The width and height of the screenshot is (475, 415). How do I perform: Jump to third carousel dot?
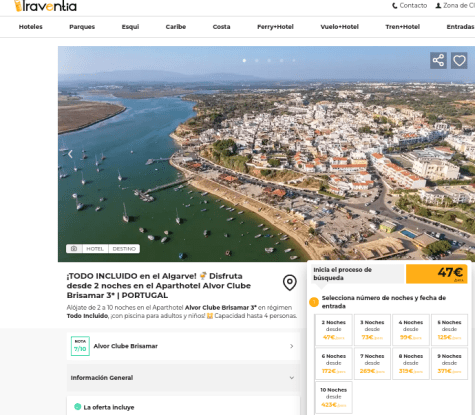[269, 60]
